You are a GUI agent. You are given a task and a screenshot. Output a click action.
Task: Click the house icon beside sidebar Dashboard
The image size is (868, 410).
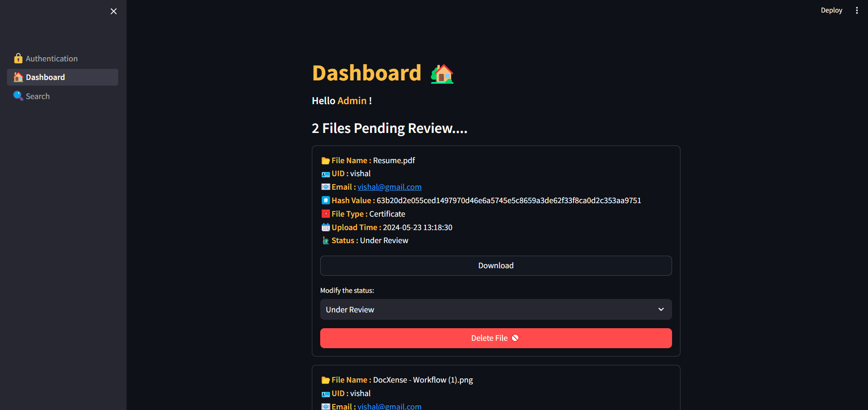click(18, 77)
